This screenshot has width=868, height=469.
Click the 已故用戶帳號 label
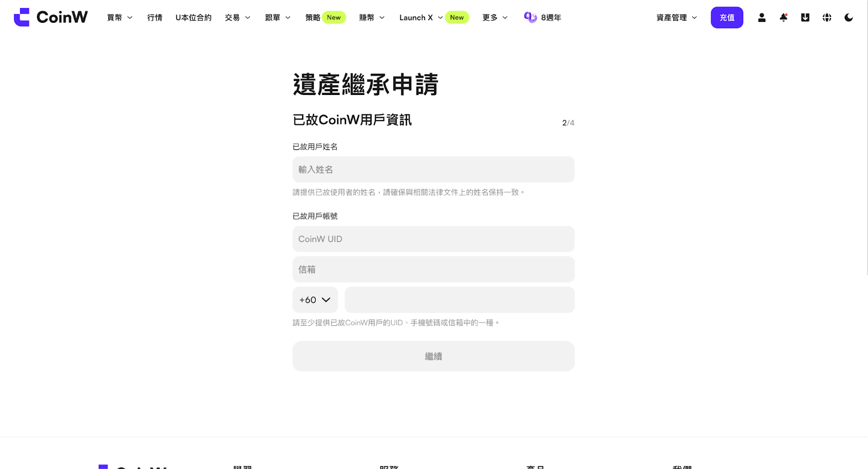315,216
